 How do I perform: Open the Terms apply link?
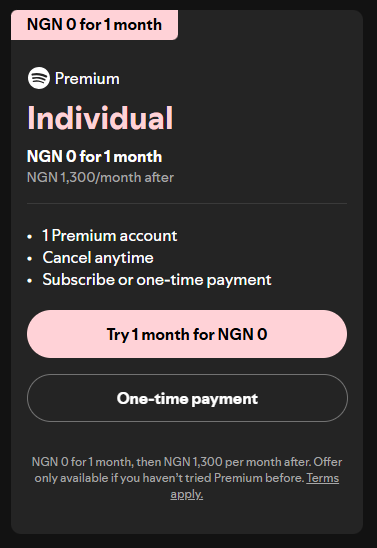point(255,486)
